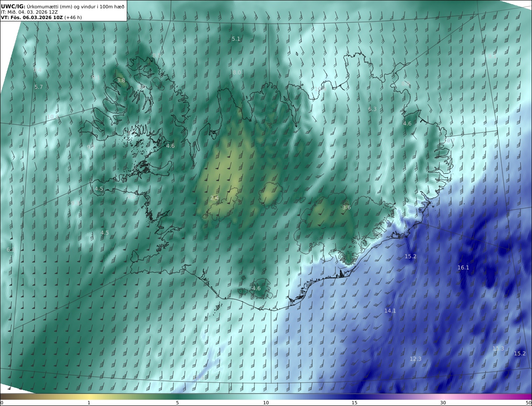Click the "15" tick on the colour scale
The image size is (532, 406).
coord(355,403)
